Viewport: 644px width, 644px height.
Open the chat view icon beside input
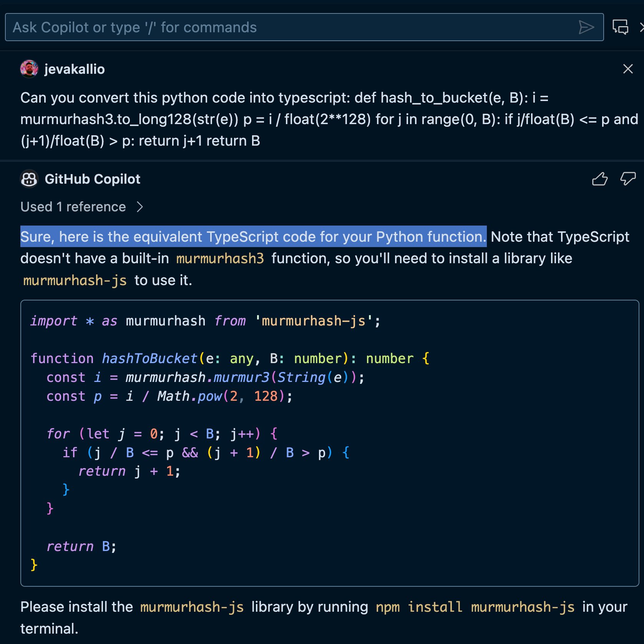point(620,27)
